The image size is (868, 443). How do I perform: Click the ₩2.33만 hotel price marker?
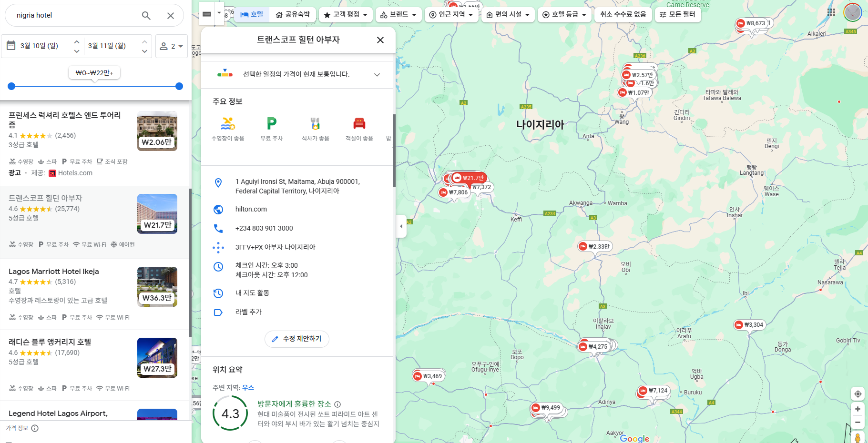[x=595, y=247]
